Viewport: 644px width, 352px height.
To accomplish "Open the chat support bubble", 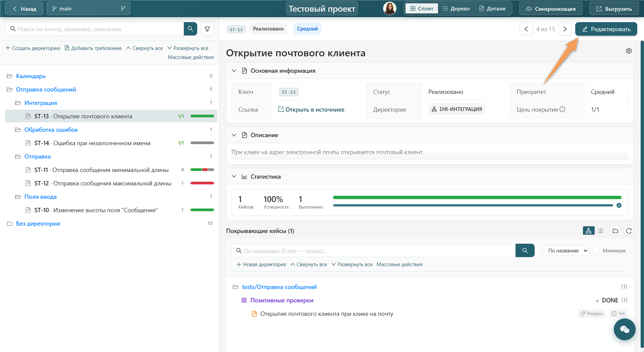I will point(625,330).
